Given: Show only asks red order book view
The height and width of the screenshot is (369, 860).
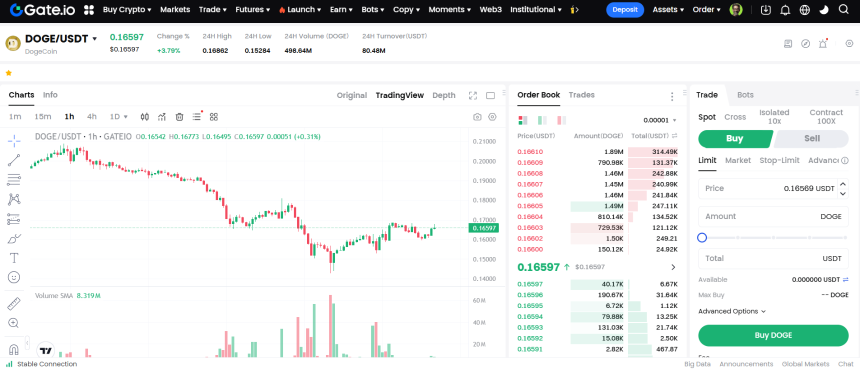Looking at the screenshot, I should point(562,120).
